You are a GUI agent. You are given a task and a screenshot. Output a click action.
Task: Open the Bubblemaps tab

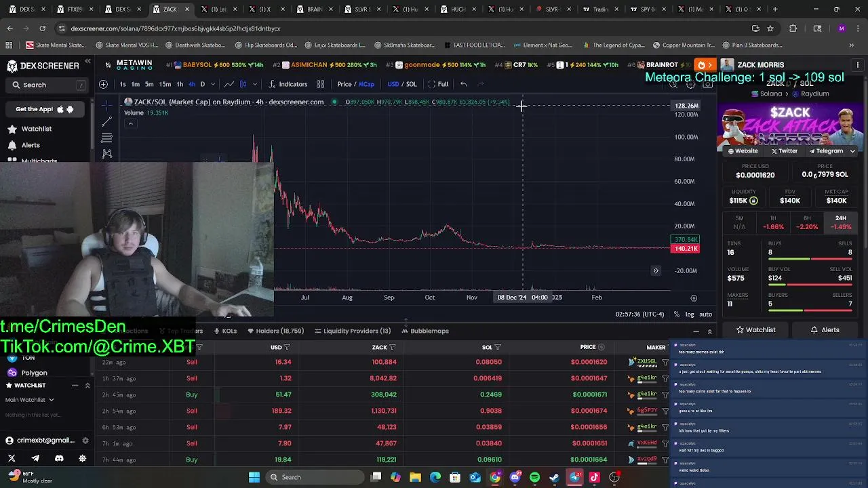tap(425, 331)
